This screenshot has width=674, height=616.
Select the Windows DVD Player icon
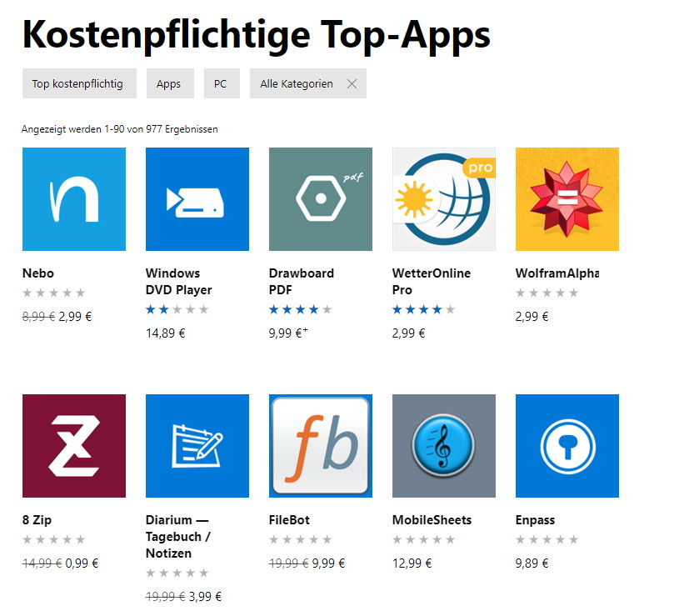point(197,199)
